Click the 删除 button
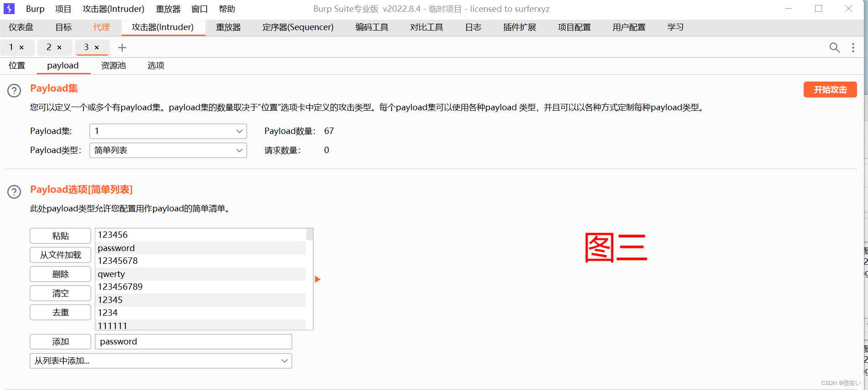The image size is (868, 390). (x=61, y=274)
